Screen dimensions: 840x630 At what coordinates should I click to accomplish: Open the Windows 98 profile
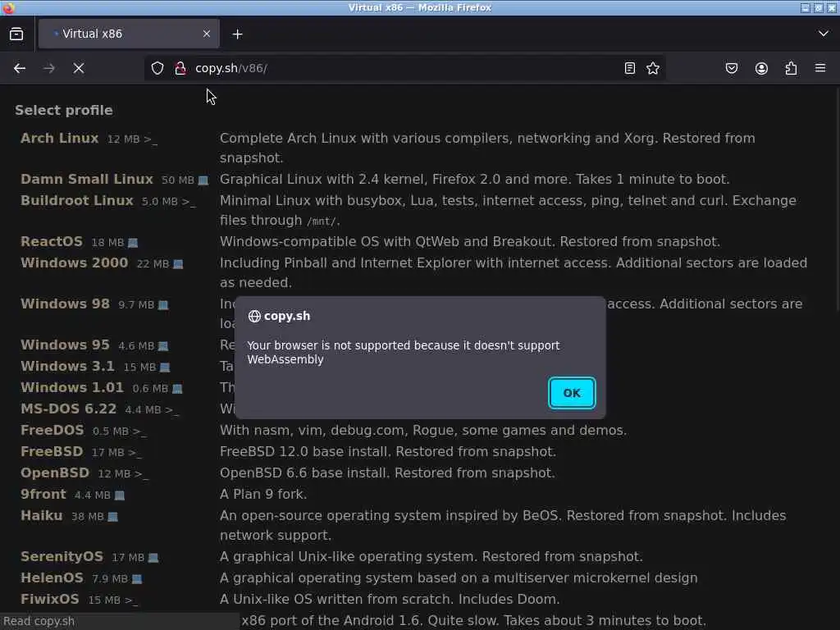pyautogui.click(x=65, y=304)
